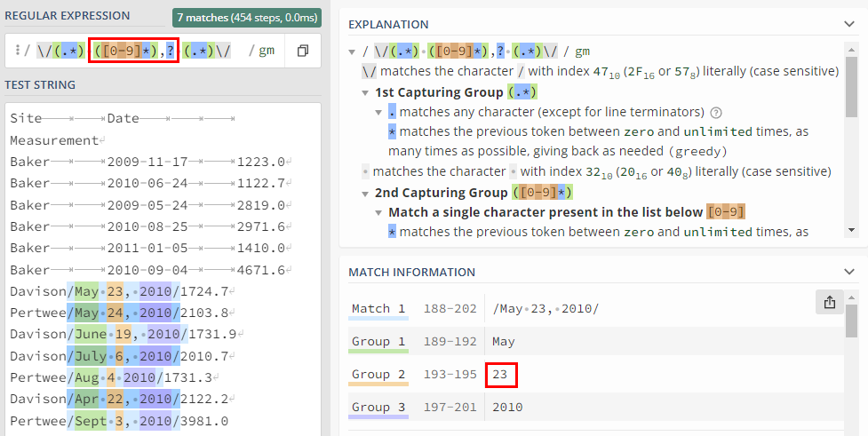Image resolution: width=868 pixels, height=436 pixels.
Task: Collapse the 2nd Capturing Group node
Action: click(x=365, y=193)
